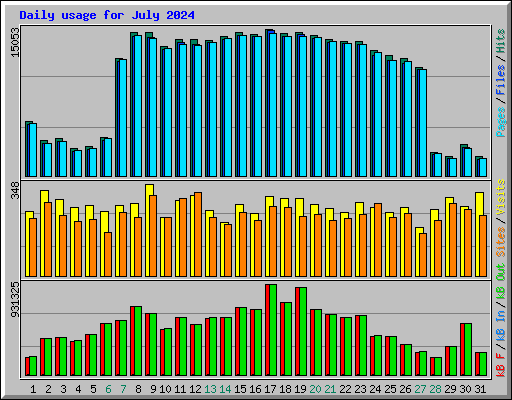The image size is (512, 400).
Task: Click day label 9 on the x-axis
Action: coord(153,389)
